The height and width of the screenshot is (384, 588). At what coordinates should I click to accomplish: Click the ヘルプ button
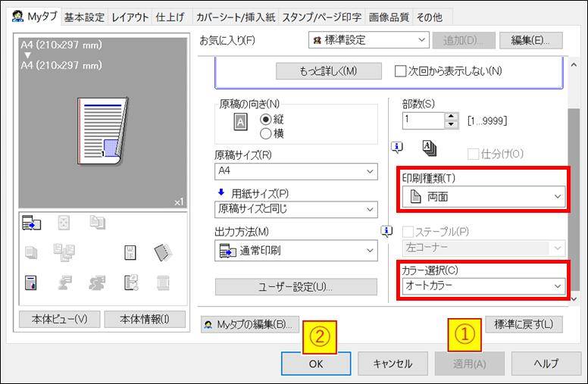tap(546, 364)
